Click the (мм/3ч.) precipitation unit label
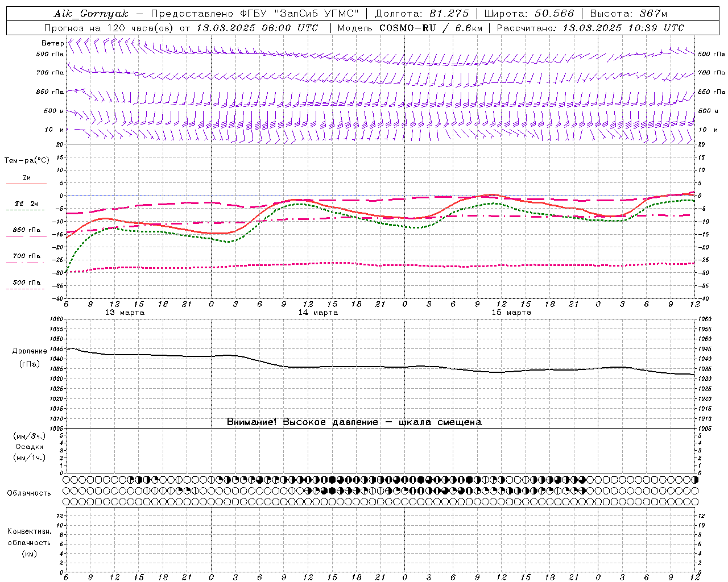This screenshot has width=728, height=582. click(30, 436)
